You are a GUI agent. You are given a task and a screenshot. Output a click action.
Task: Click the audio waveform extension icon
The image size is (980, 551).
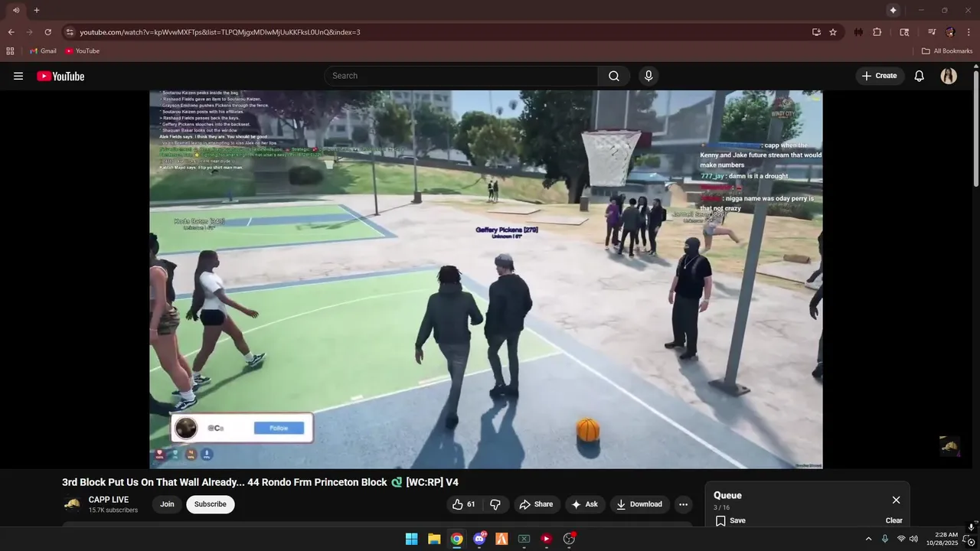(858, 32)
